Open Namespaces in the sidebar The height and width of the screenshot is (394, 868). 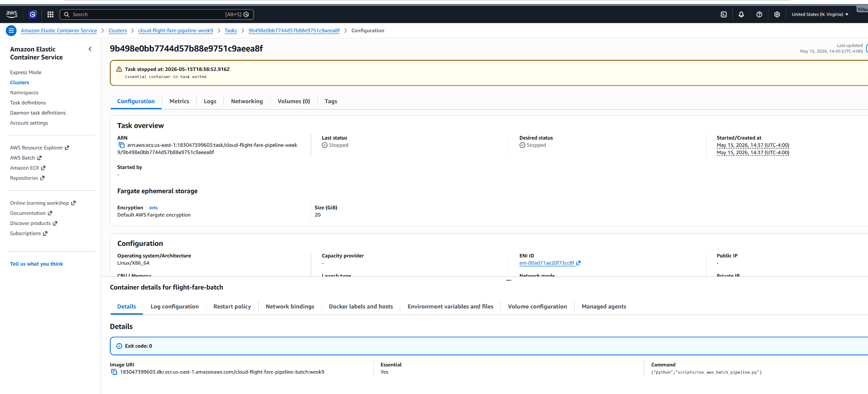point(24,93)
